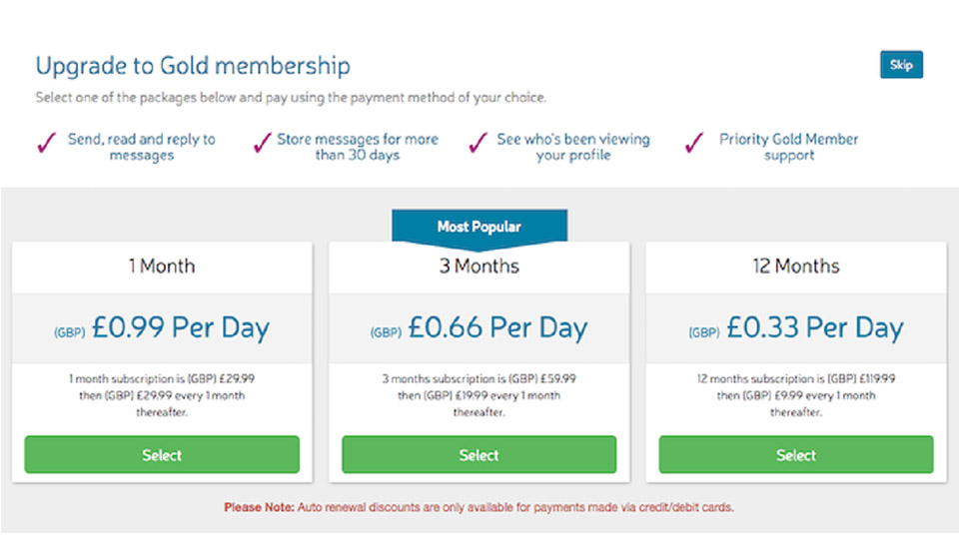Click the £29.99 1 month subscription details
Screen dimensions: 959x560
(162, 395)
